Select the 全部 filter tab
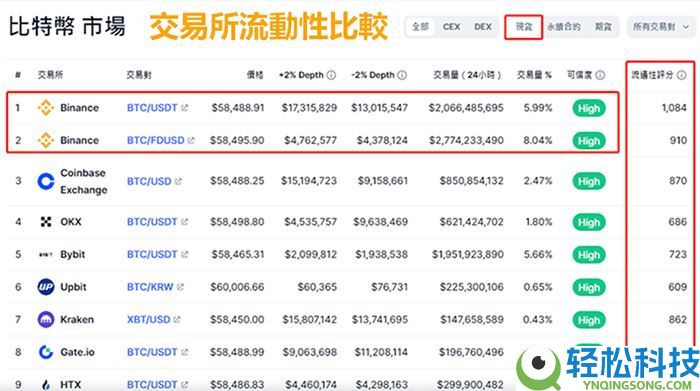Image resolution: width=700 pixels, height=391 pixels. [x=420, y=27]
